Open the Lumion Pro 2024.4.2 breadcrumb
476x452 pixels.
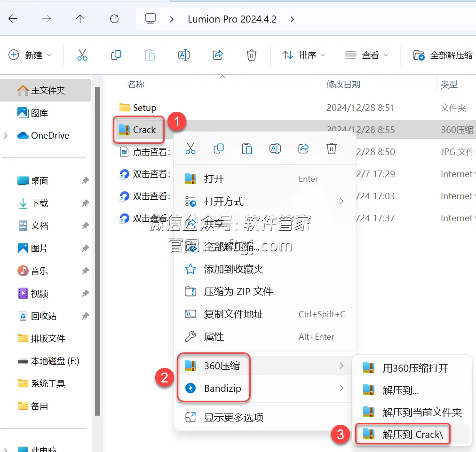[232, 19]
